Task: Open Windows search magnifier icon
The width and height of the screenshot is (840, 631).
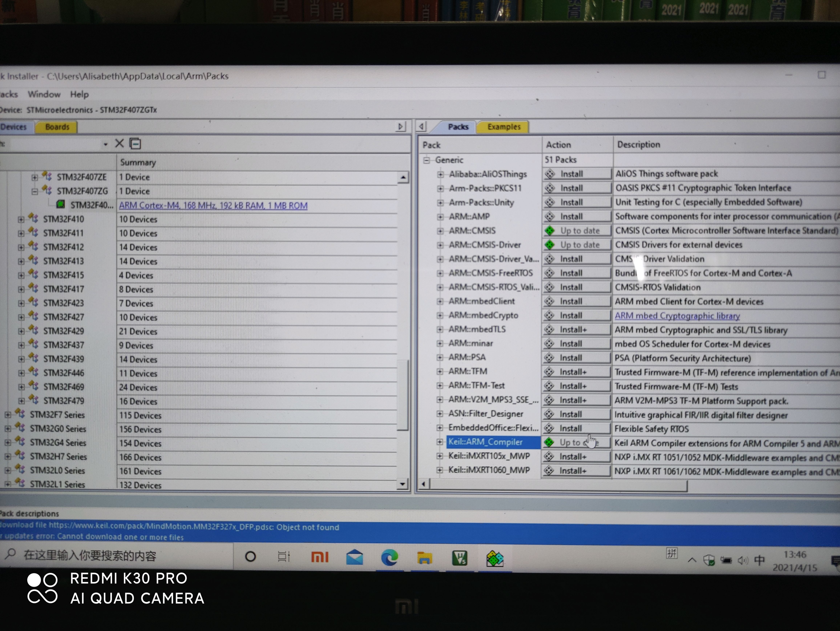Action: click(10, 554)
